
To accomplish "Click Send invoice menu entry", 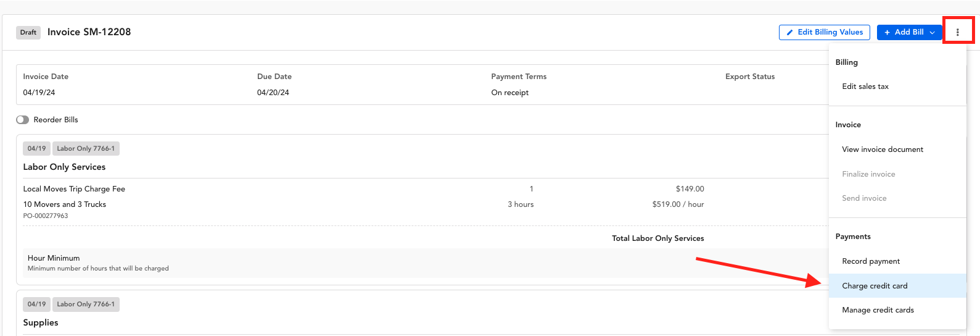I will tap(864, 198).
